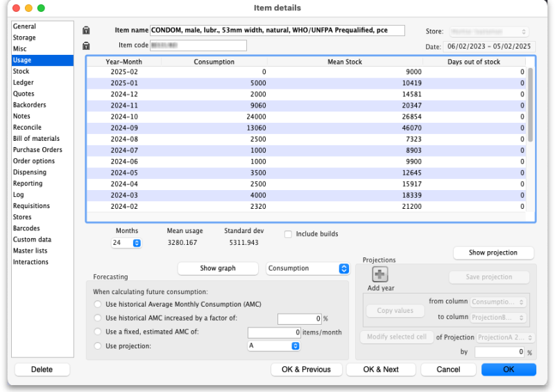Click the lock icon beside Item name
The height and width of the screenshot is (392, 555).
86,31
